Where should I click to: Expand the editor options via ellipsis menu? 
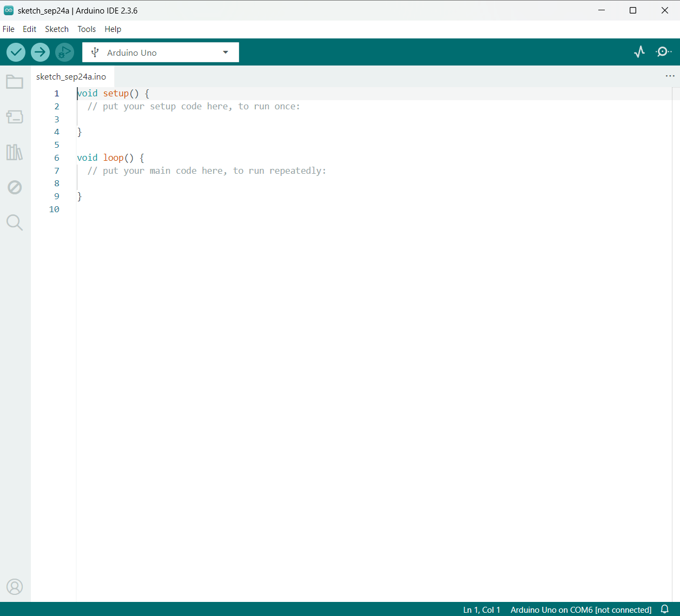tap(670, 76)
